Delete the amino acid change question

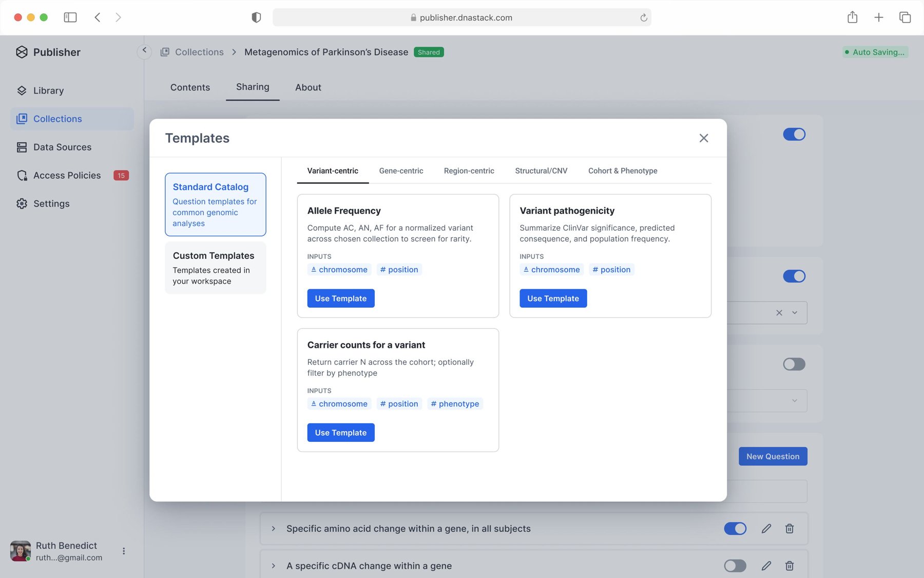coord(790,528)
